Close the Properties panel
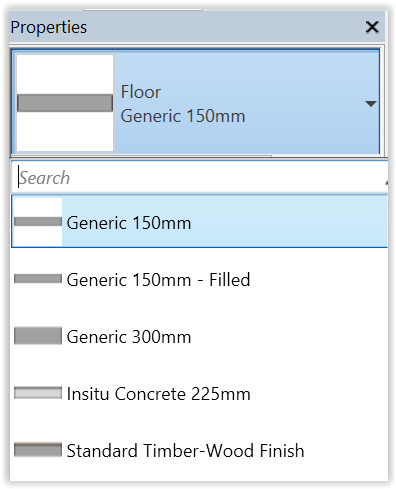Image resolution: width=396 pixels, height=489 pixels. [x=372, y=27]
